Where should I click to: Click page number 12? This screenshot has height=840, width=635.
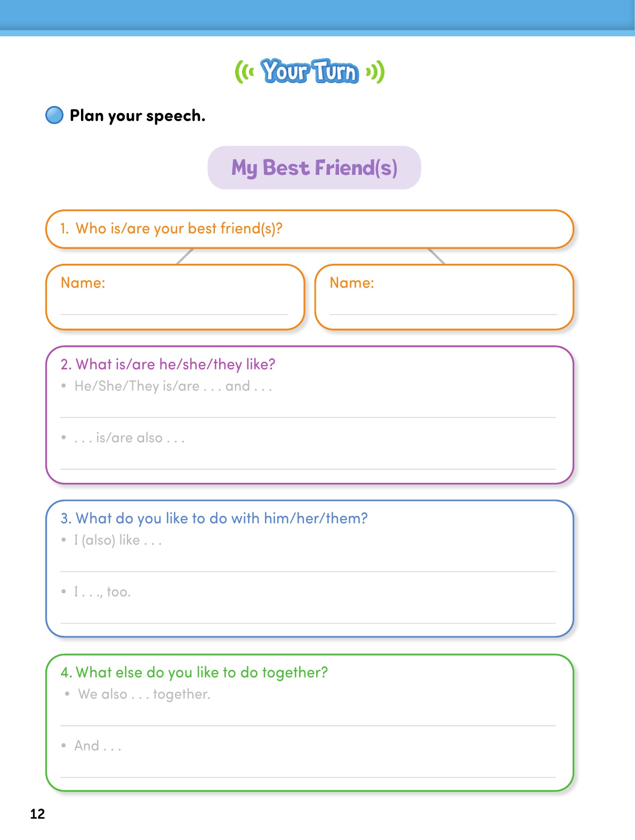(x=37, y=814)
